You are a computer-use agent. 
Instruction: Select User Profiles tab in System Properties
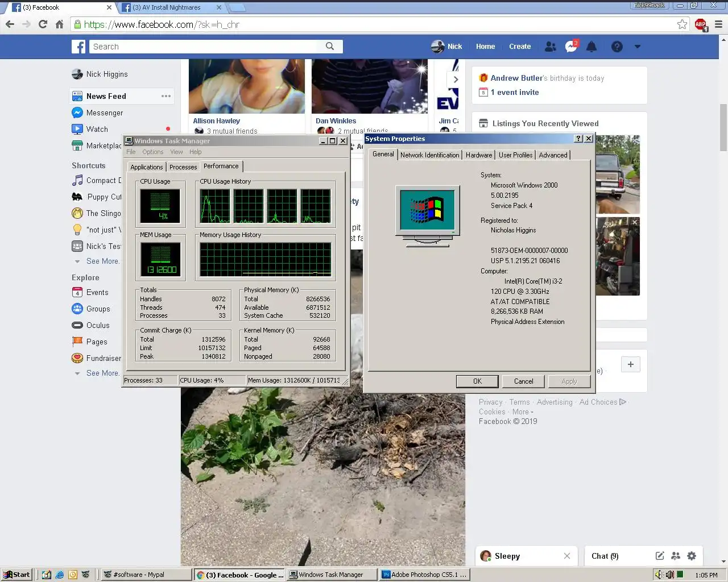click(515, 155)
